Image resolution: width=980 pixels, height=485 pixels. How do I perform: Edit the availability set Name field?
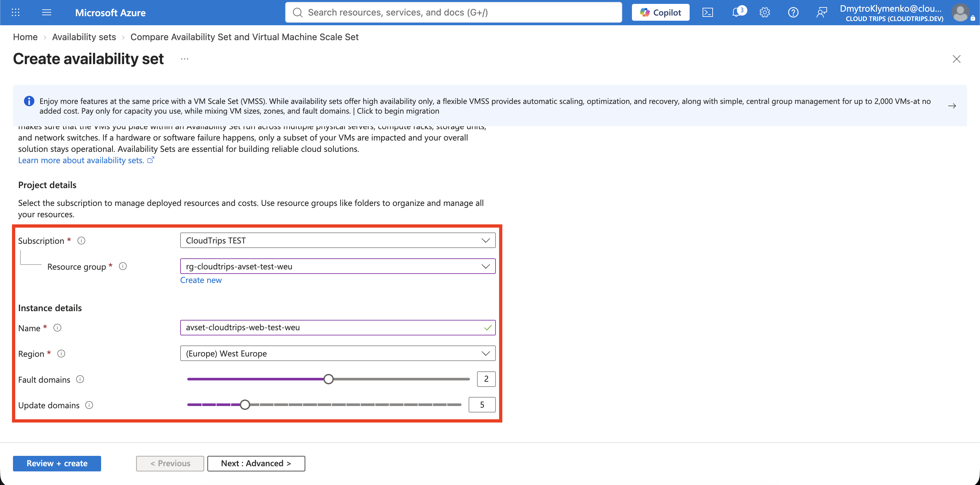click(x=338, y=328)
